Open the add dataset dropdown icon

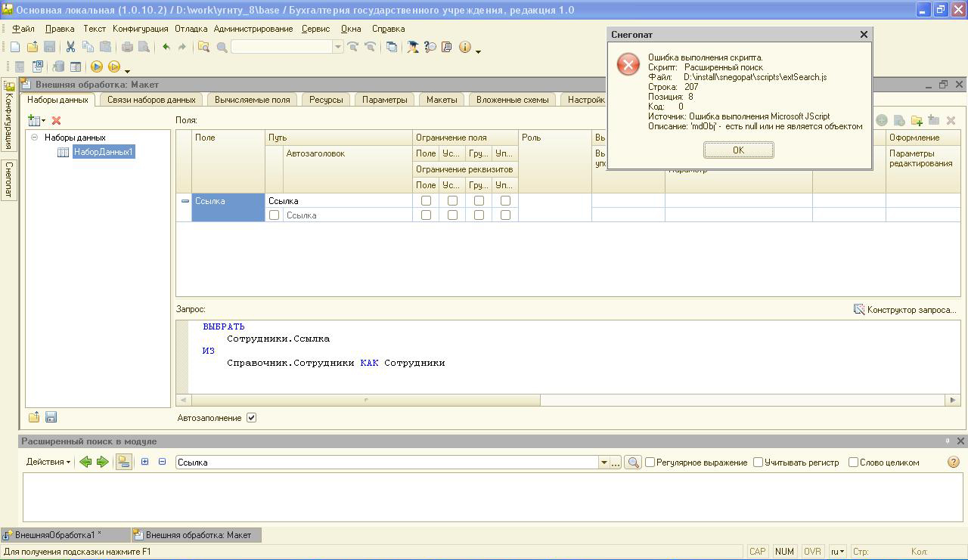(36, 120)
